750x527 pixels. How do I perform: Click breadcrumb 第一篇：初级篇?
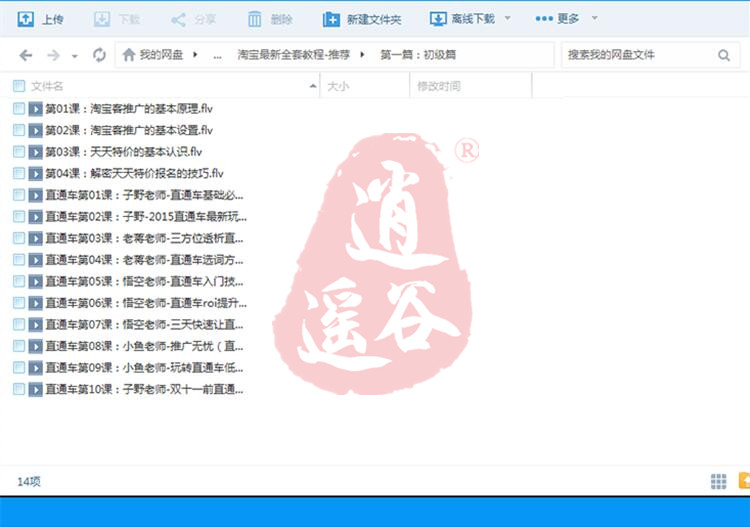[418, 55]
